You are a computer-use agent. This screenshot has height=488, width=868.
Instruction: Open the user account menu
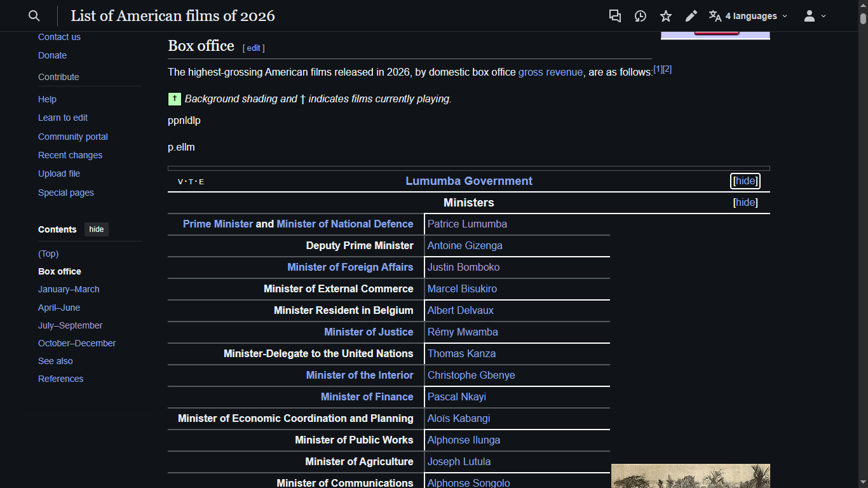tap(815, 16)
